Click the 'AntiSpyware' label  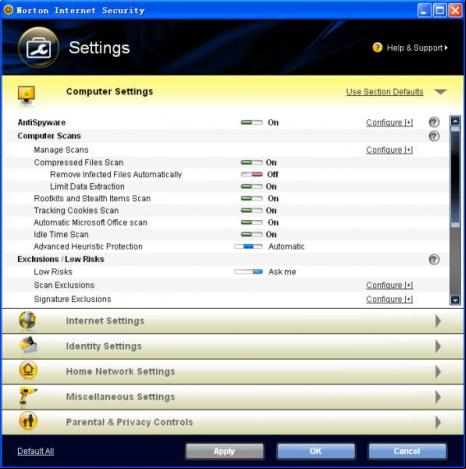point(41,123)
